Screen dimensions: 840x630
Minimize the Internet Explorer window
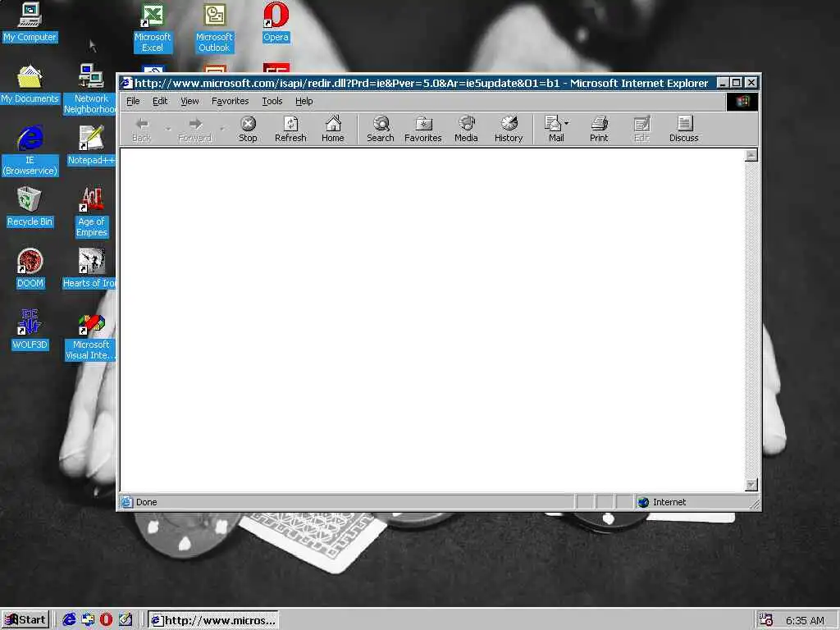click(x=723, y=83)
